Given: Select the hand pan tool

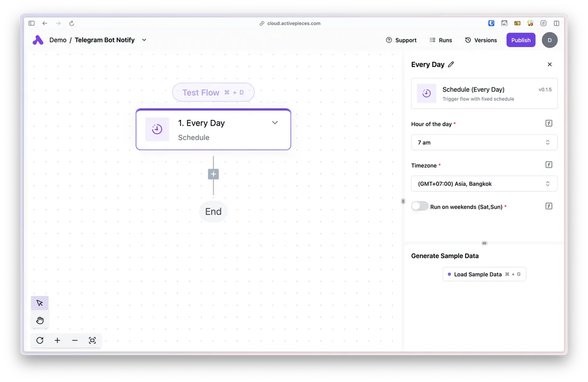Looking at the screenshot, I should point(40,320).
